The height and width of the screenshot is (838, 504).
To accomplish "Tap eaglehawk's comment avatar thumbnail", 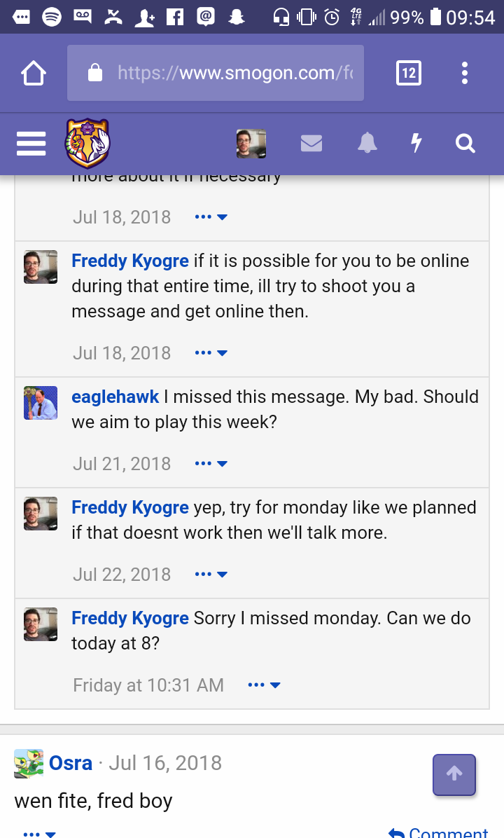I will pyautogui.click(x=41, y=403).
